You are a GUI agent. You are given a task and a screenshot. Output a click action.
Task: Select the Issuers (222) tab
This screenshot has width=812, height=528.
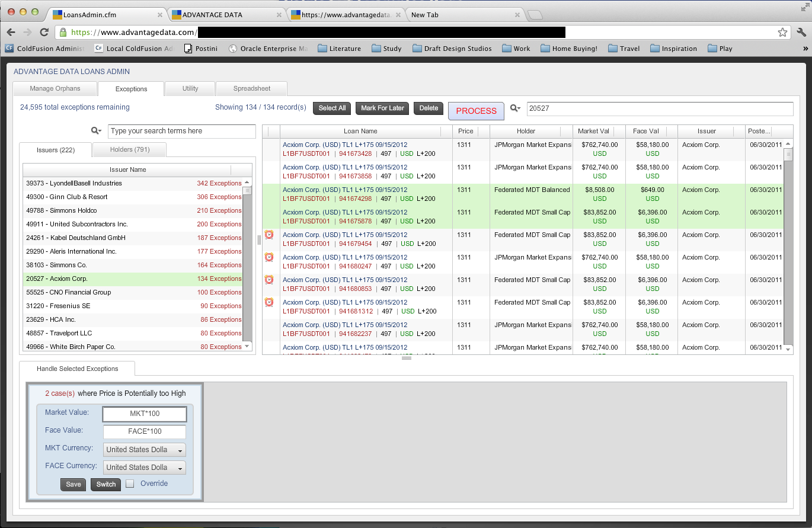(56, 150)
